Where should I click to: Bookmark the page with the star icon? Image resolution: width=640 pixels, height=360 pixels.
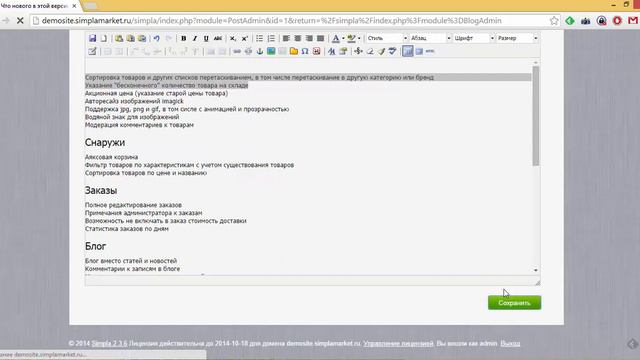pyautogui.click(x=553, y=20)
